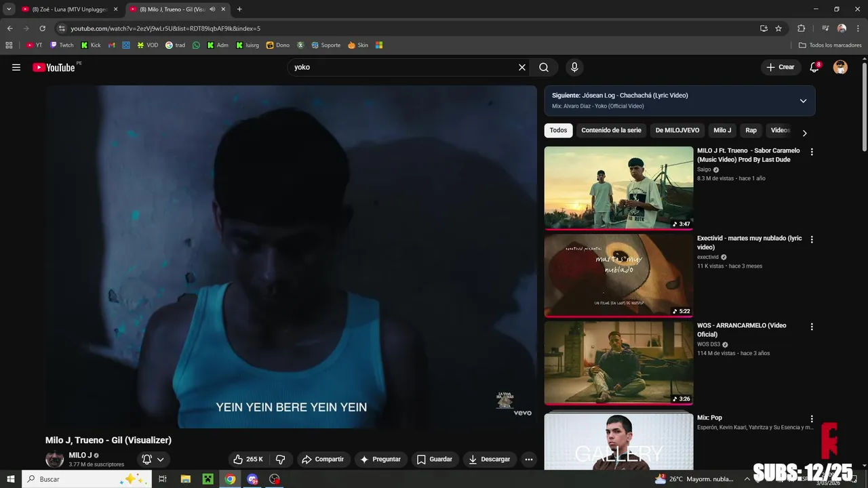Click the Descargar download button
Image resolution: width=868 pixels, height=488 pixels.
[490, 460]
